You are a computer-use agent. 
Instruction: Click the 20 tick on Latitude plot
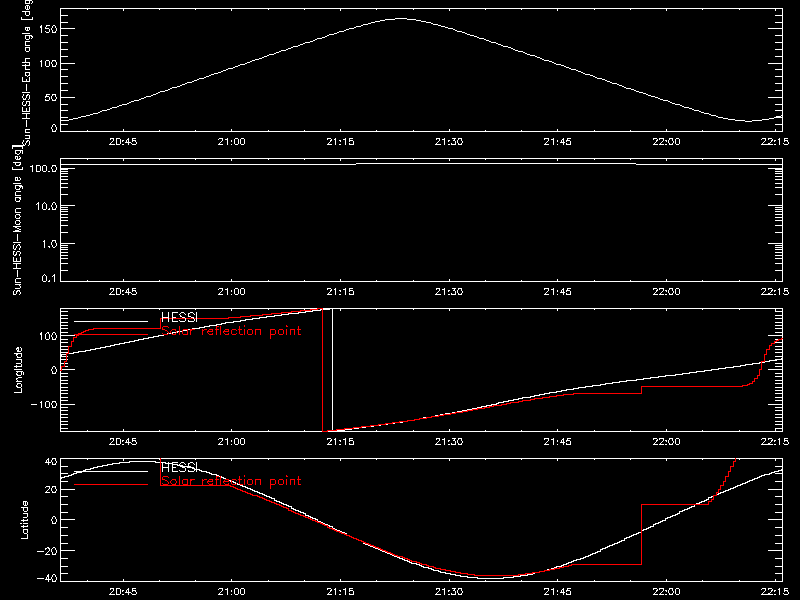point(51,490)
